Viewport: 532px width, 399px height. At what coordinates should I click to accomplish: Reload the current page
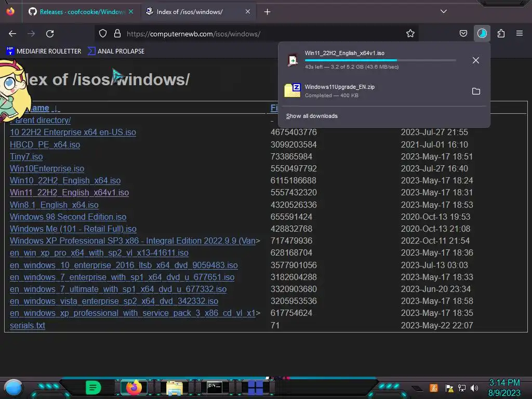click(x=50, y=34)
